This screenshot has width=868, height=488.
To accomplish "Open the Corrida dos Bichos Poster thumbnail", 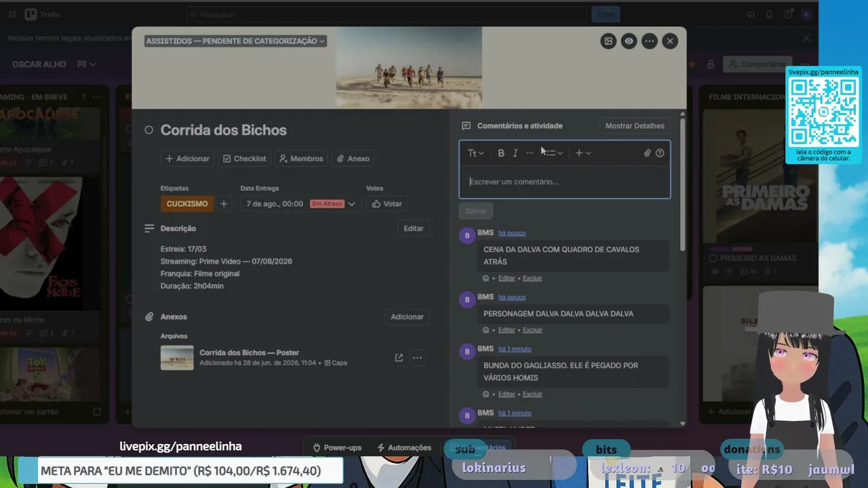I will pos(177,358).
